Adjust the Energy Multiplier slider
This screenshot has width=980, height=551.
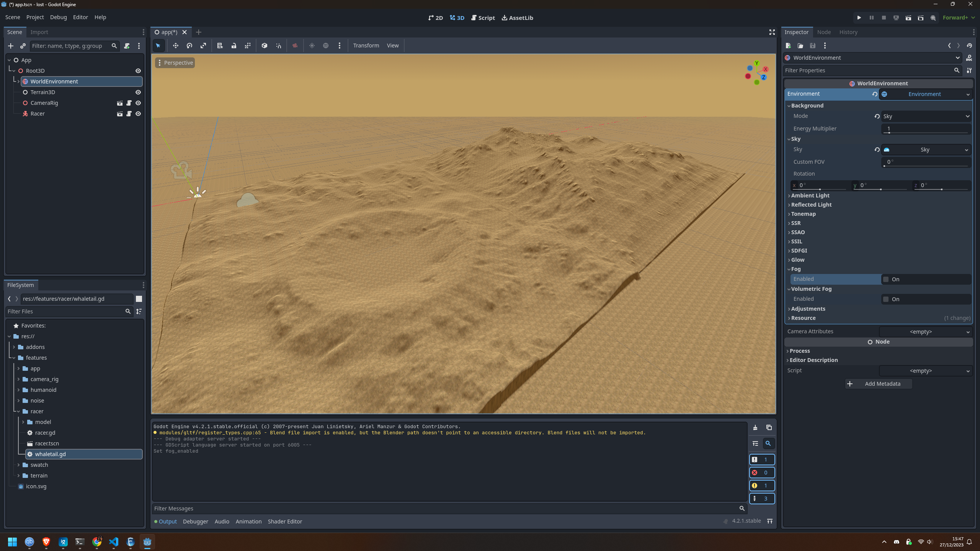926,129
